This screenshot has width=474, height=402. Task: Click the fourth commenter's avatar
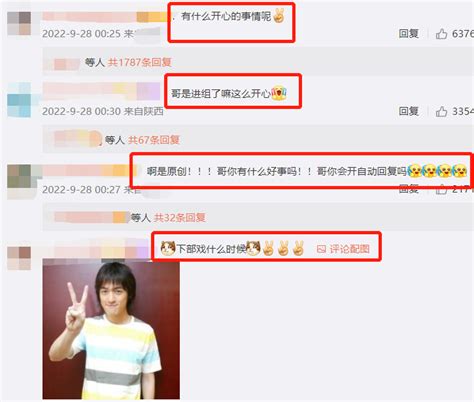point(19,258)
